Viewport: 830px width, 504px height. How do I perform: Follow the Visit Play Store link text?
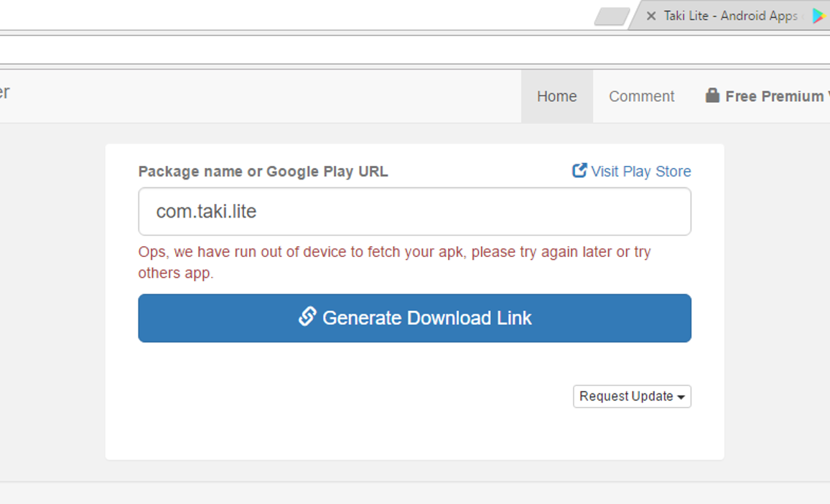pos(640,172)
